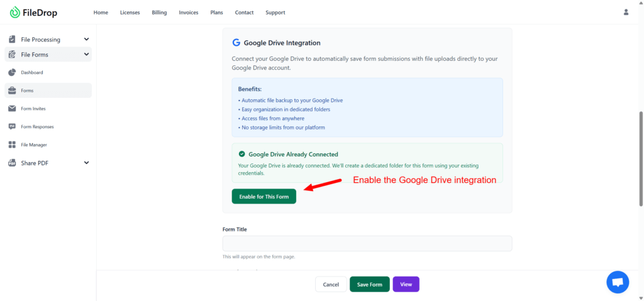
Task: Open the Invoices menu item
Action: tap(189, 13)
